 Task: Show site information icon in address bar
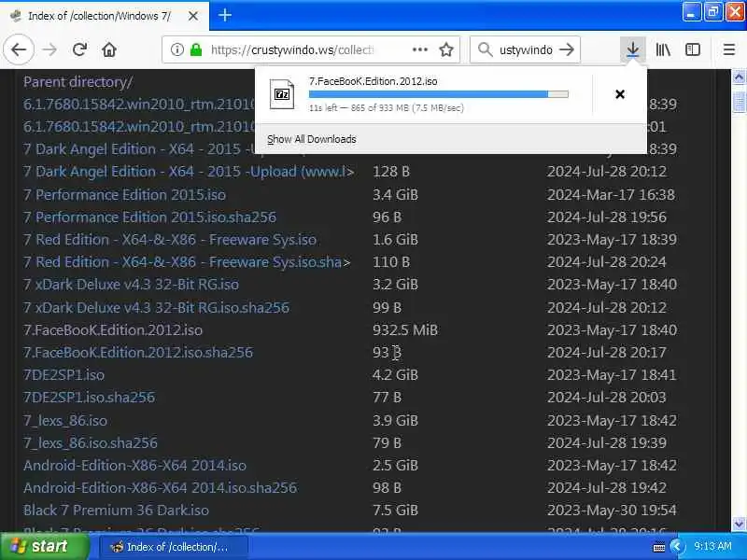click(x=176, y=49)
